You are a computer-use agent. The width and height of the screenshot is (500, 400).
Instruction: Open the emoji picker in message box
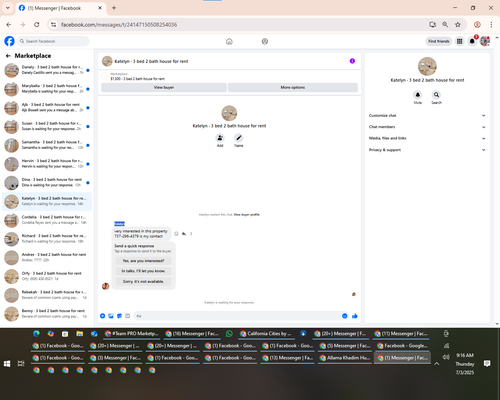[x=345, y=316]
